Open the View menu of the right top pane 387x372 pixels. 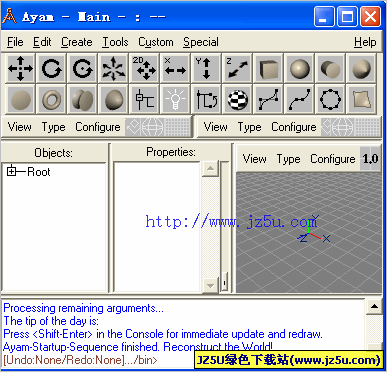pos(216,127)
